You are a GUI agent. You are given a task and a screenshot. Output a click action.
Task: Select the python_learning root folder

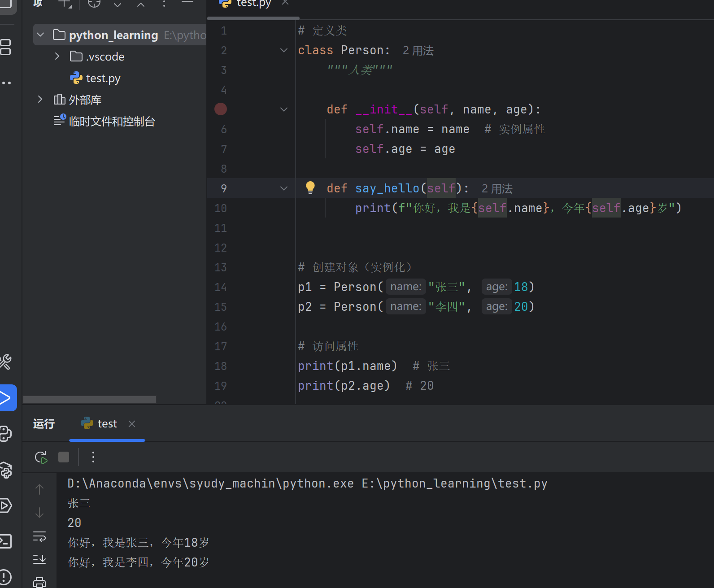click(120, 35)
